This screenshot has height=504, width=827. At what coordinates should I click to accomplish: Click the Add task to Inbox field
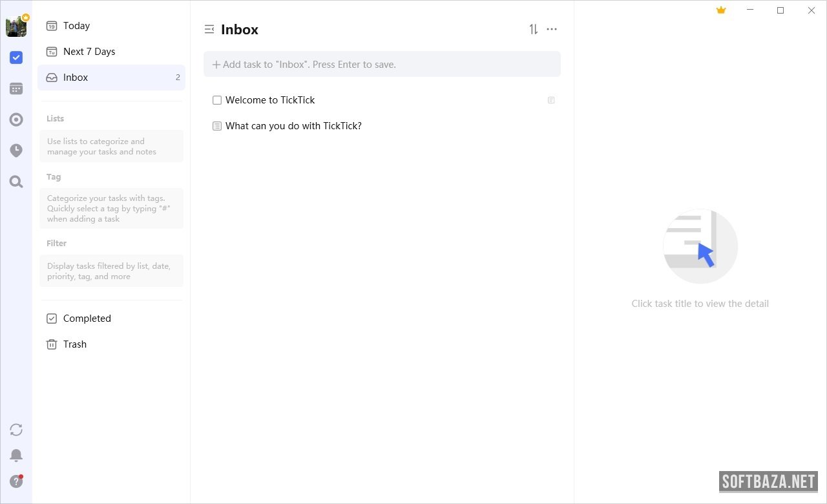click(x=382, y=65)
